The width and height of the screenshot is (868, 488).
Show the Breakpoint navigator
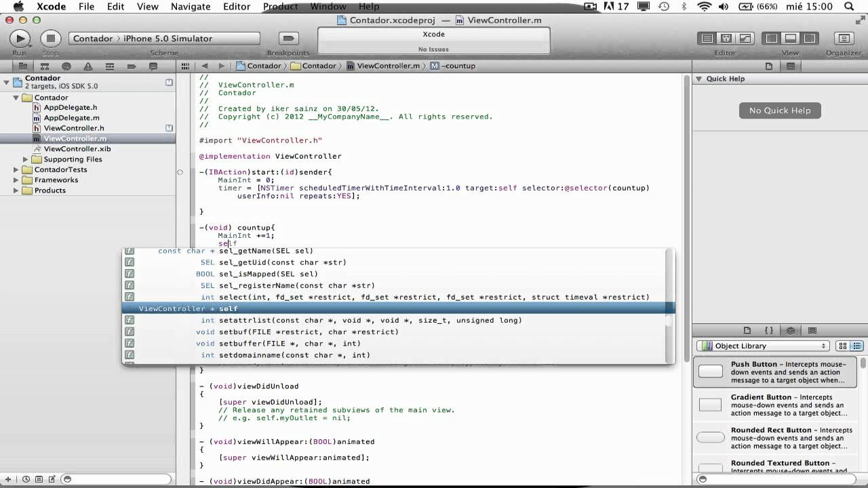click(x=132, y=66)
